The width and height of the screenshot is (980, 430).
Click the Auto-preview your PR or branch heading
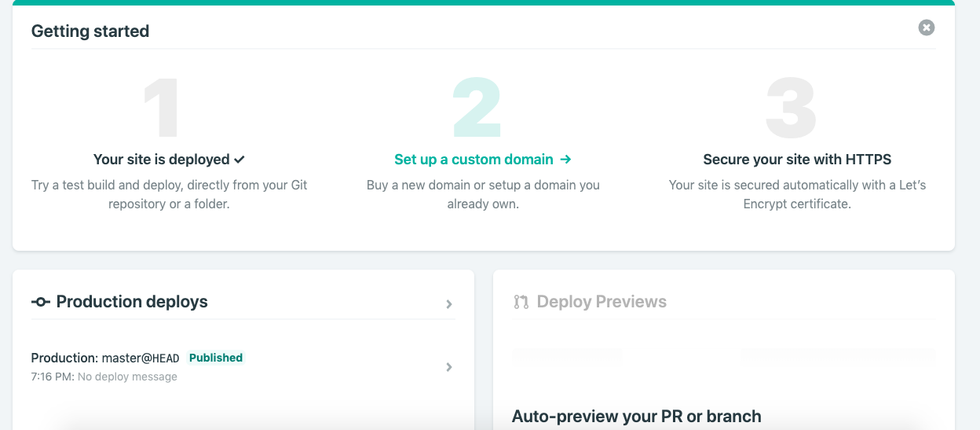pos(637,417)
